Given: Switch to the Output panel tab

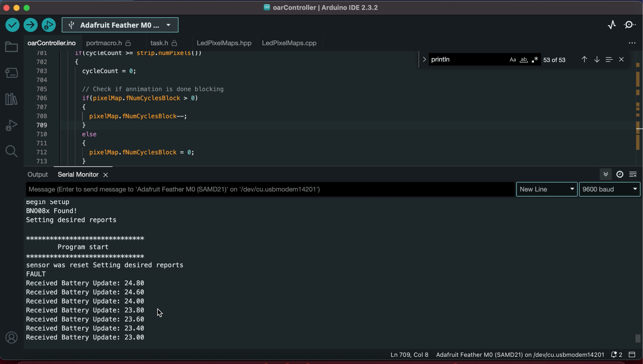Looking at the screenshot, I should (x=38, y=174).
